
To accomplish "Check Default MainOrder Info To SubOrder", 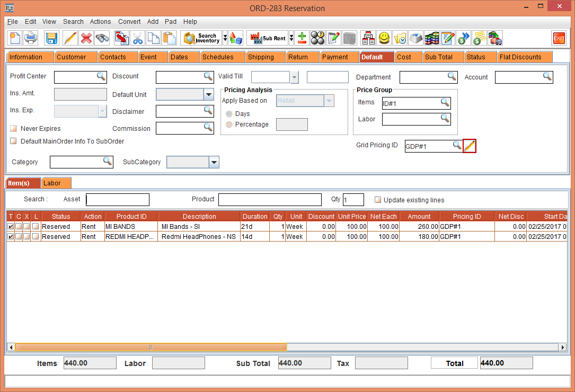I will pyautogui.click(x=13, y=141).
